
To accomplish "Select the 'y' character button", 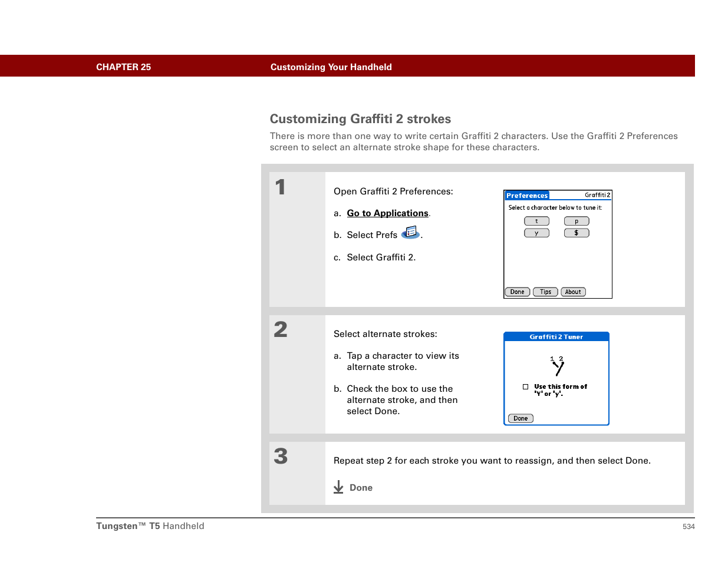I will pyautogui.click(x=536, y=233).
